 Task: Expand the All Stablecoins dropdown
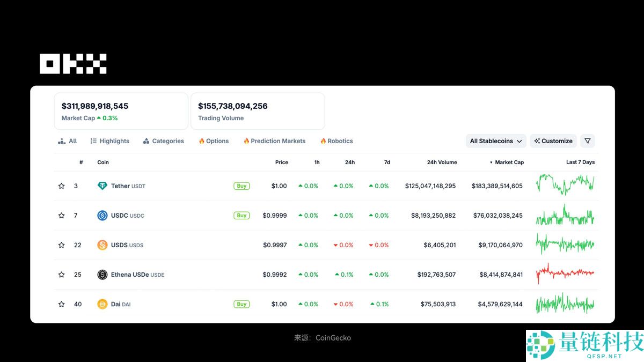click(496, 141)
